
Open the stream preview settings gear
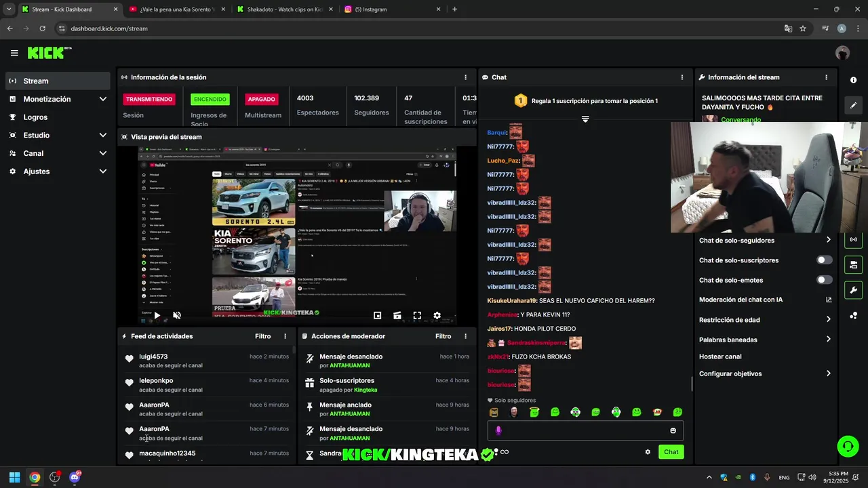tap(437, 315)
